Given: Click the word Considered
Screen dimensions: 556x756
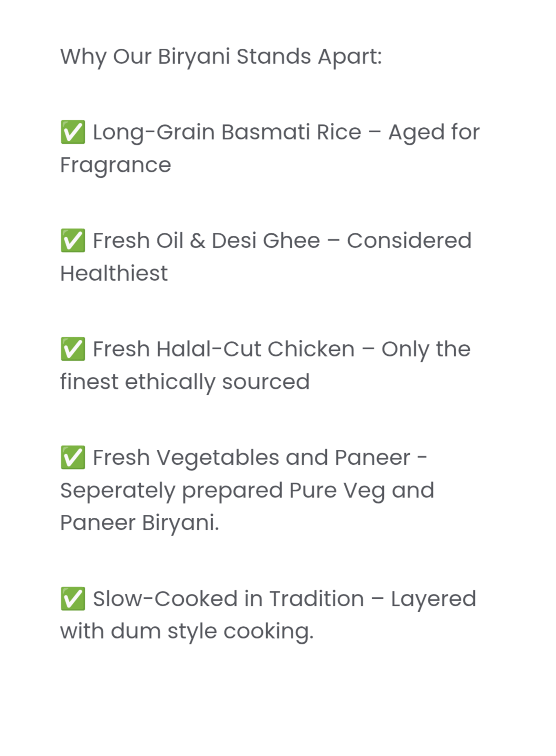Looking at the screenshot, I should click(409, 241).
